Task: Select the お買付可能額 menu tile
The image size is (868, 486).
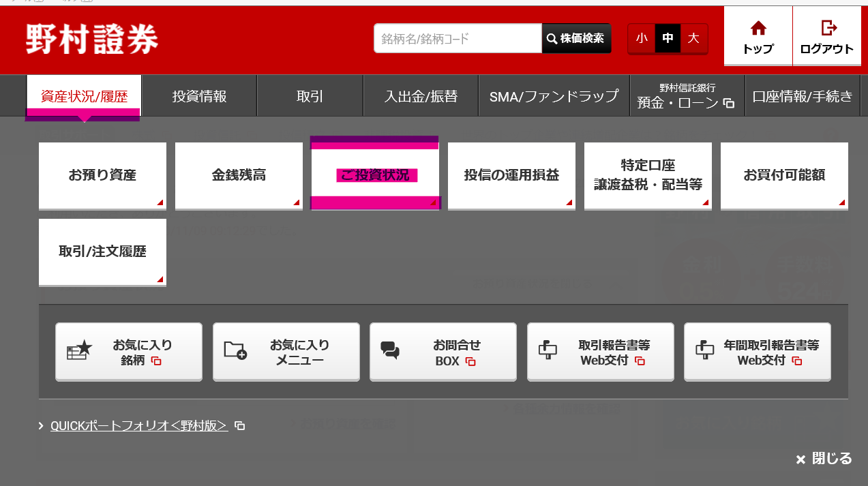Action: (x=784, y=176)
